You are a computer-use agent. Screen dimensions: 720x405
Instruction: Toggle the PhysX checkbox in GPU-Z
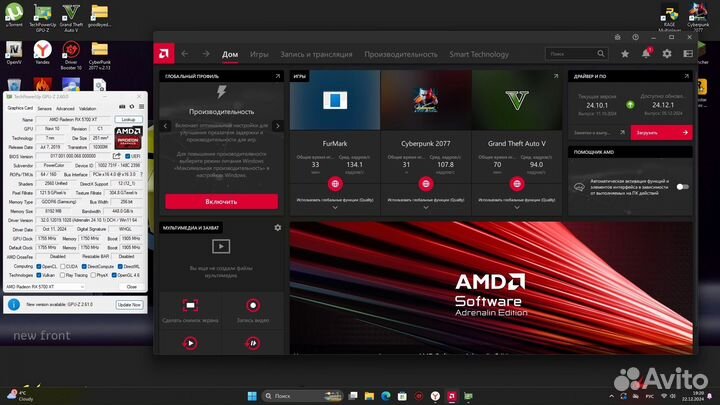coord(93,275)
